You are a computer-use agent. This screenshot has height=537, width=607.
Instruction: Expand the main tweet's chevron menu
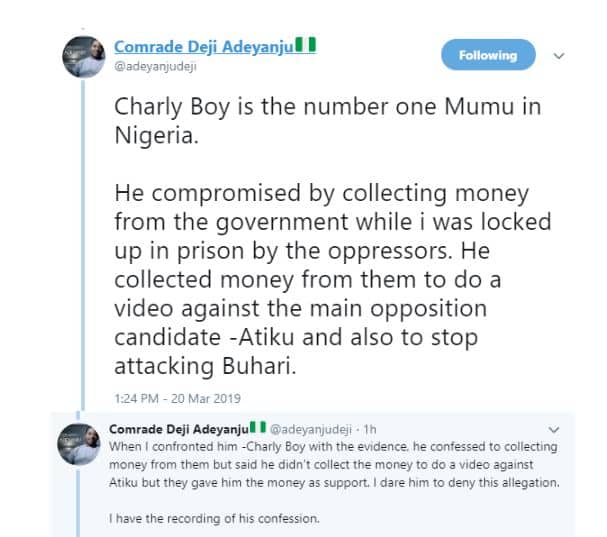pyautogui.click(x=558, y=56)
